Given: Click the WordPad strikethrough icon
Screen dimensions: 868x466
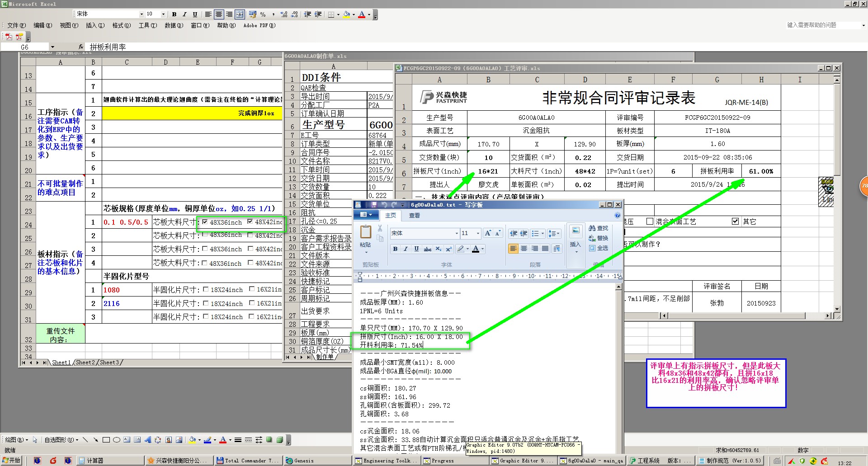Looking at the screenshot, I should 427,249.
